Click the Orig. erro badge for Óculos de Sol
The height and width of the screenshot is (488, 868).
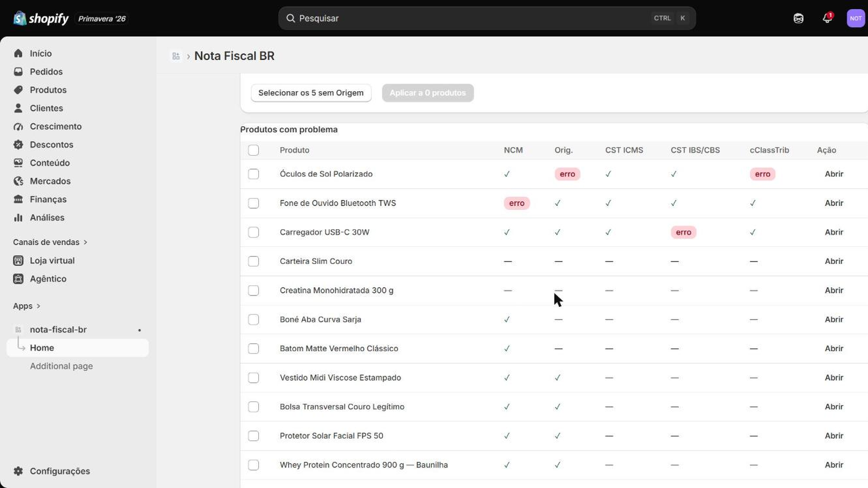[567, 174]
